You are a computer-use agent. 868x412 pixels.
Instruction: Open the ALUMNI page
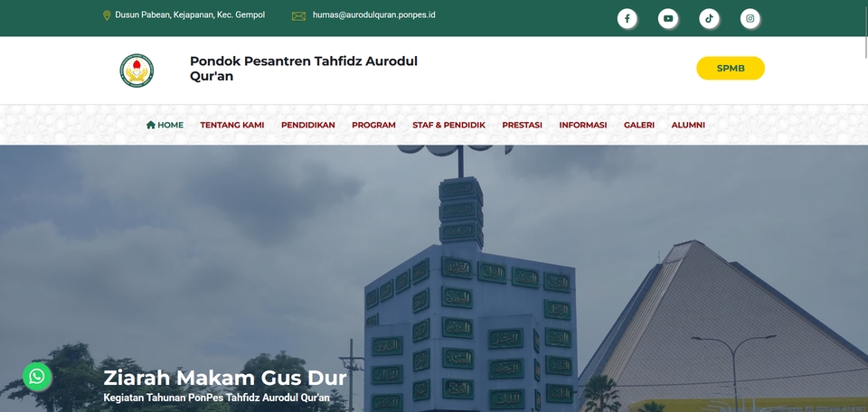(x=688, y=126)
